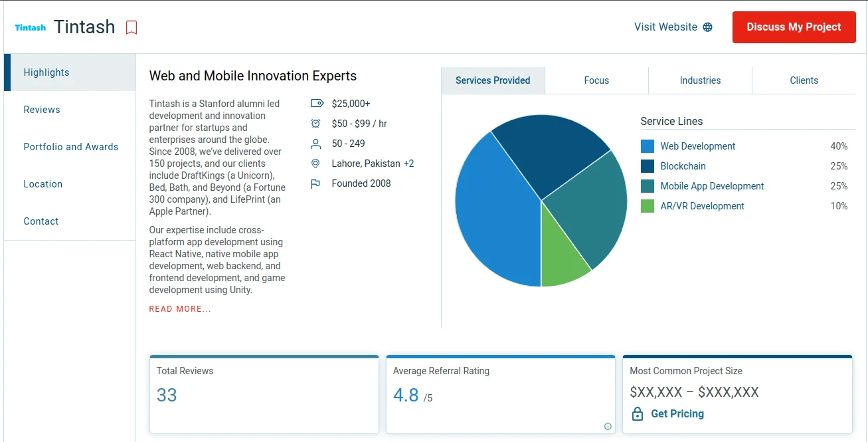This screenshot has height=442, width=868.
Task: Click the globe icon beside Visit Website
Action: tap(707, 27)
